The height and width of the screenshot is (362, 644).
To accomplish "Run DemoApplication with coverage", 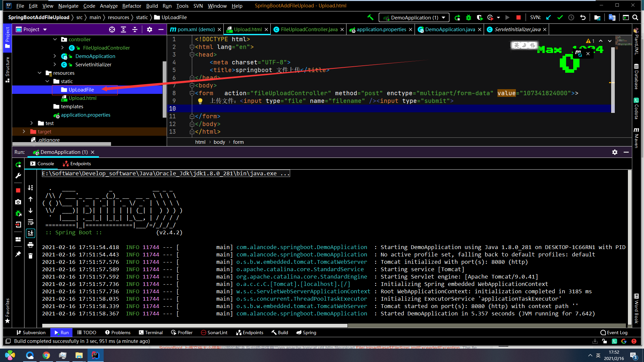I will (480, 17).
